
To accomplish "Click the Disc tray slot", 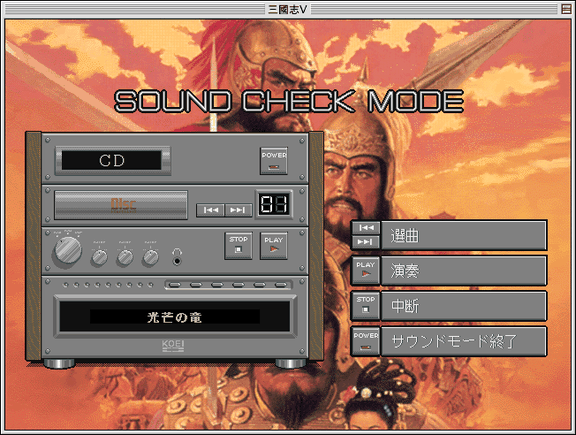I will pyautogui.click(x=121, y=205).
